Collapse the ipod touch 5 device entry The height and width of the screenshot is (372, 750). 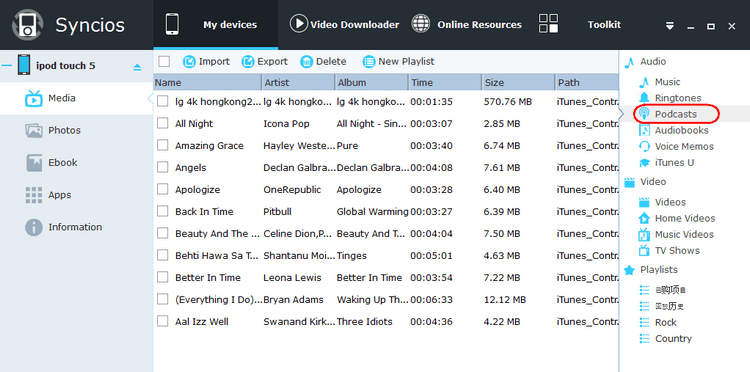(x=7, y=66)
